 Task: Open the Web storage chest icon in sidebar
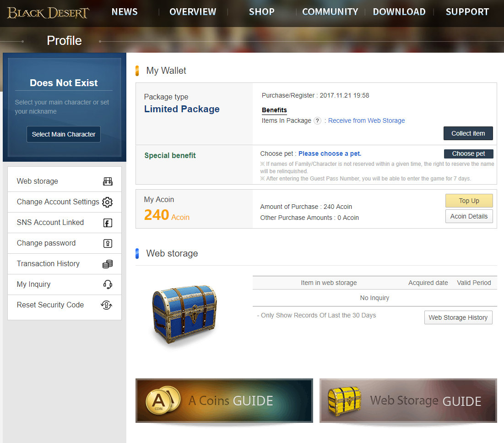[x=108, y=181]
